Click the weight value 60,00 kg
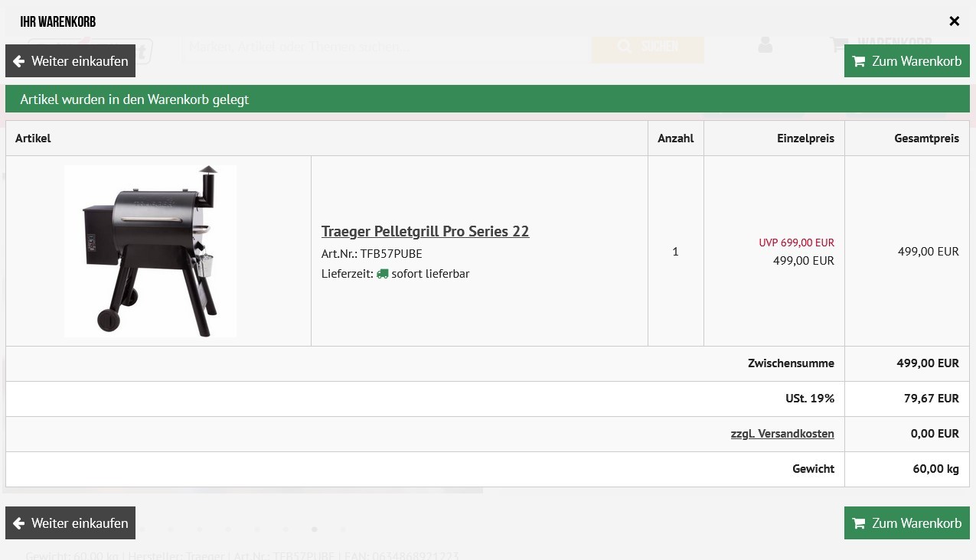Viewport: 976px width, 560px height. 935,469
